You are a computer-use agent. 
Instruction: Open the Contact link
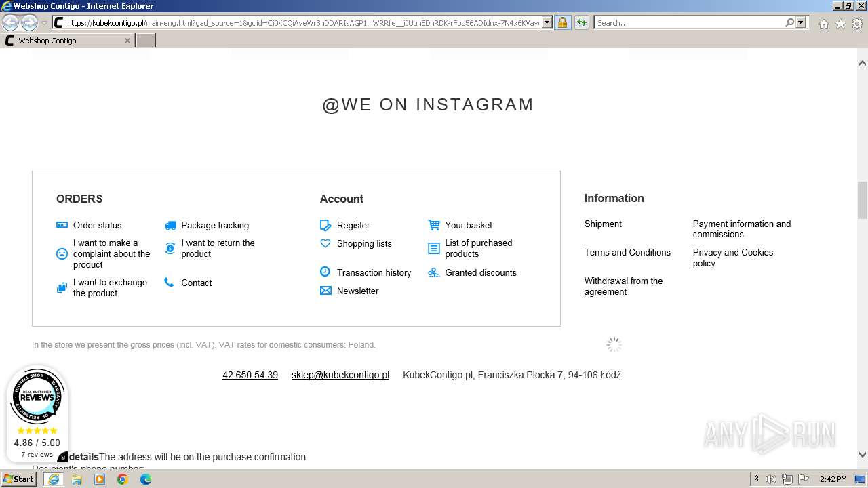197,283
